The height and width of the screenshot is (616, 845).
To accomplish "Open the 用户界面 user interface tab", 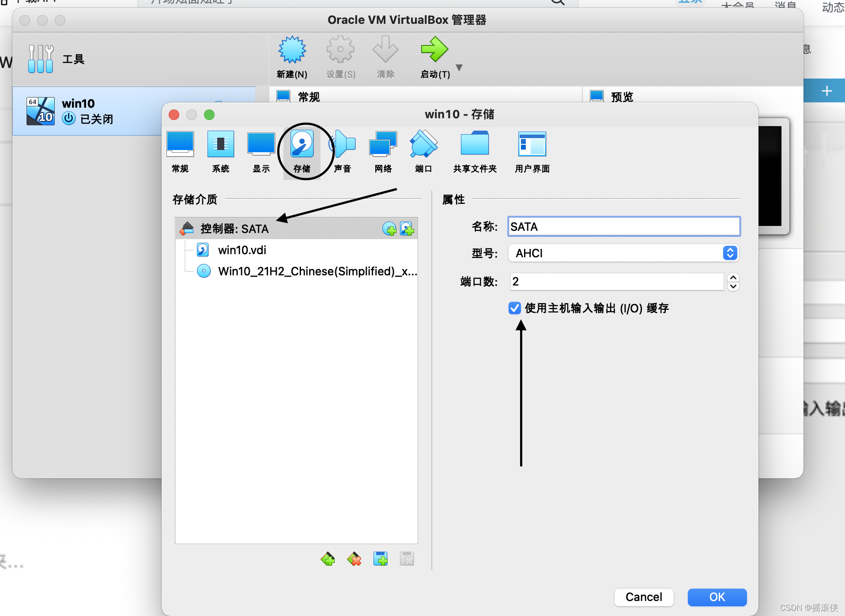I will click(532, 152).
